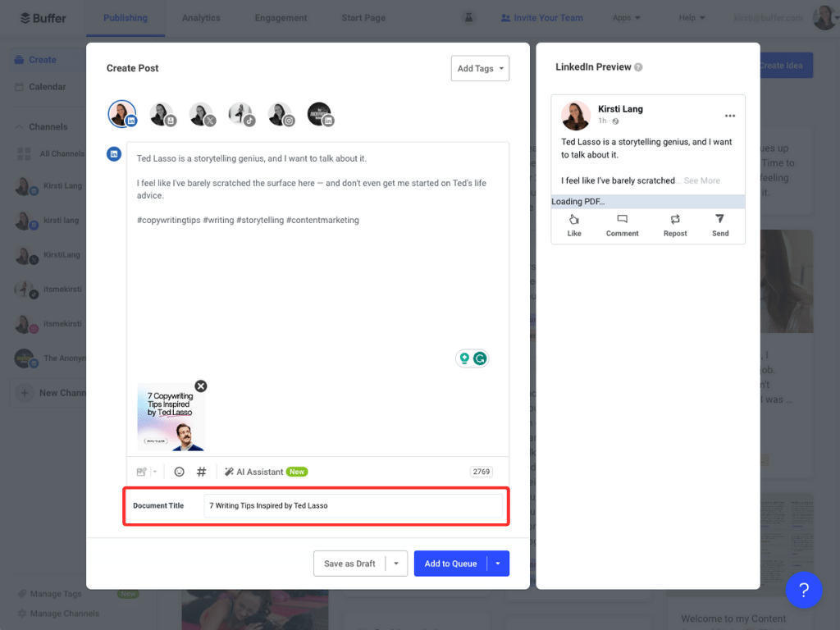Select the itsmekirsti Instagram channel in sidebar
This screenshot has height=630, width=840.
[50, 324]
